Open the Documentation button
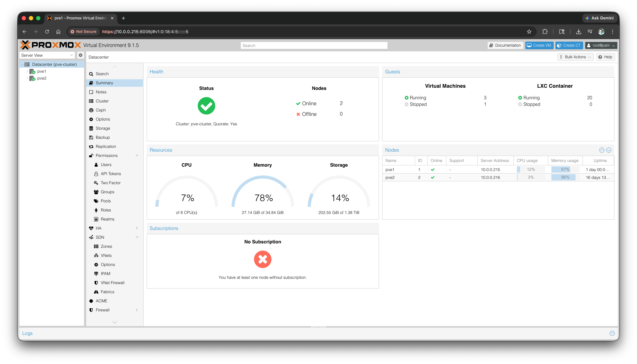Viewport: 637px width, 364px height. tap(505, 45)
